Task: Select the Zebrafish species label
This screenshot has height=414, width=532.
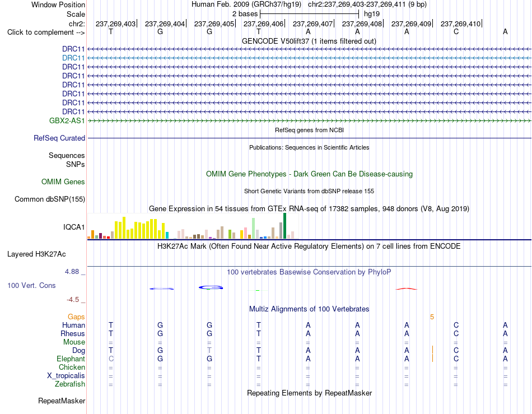Action: tap(70, 384)
